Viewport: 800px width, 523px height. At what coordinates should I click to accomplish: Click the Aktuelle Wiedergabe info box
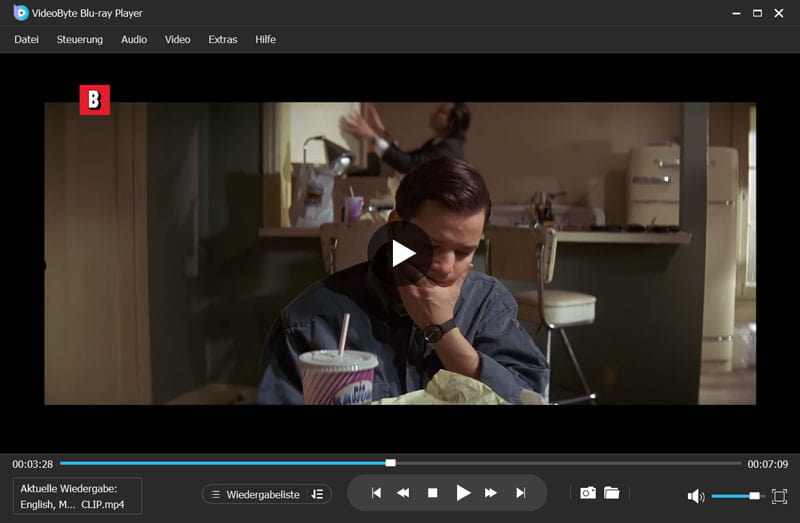tap(77, 496)
